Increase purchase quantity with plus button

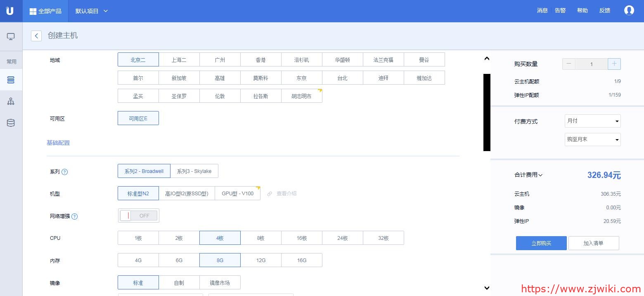(x=614, y=64)
